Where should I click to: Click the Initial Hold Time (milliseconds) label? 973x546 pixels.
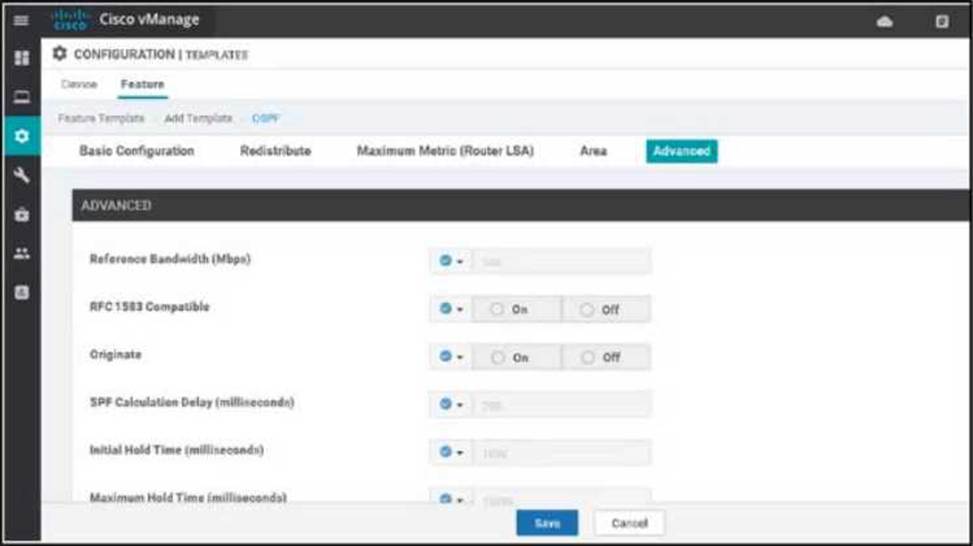click(x=177, y=450)
